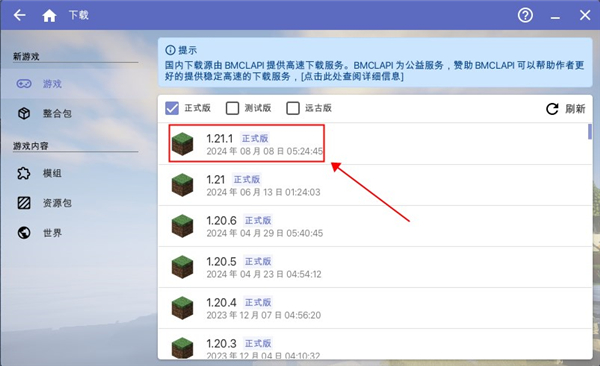
Task: Click the version list scrollbar thumb
Action: tap(590, 131)
